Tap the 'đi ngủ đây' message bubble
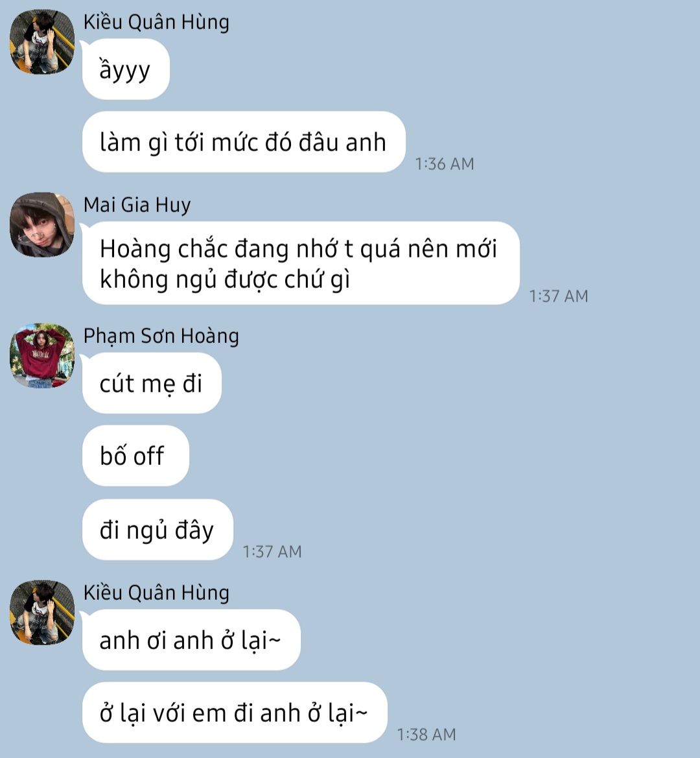Screen dimensions: 700x758 pos(157,530)
